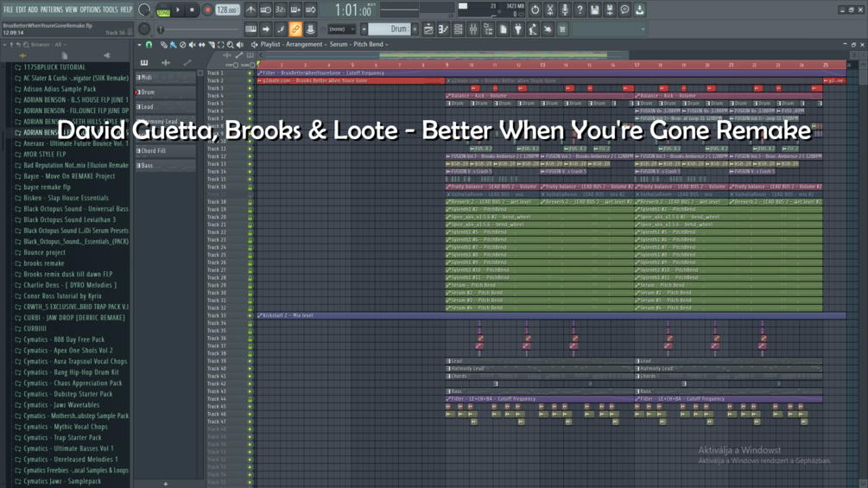Select the Drum pattern in picker

click(x=166, y=92)
